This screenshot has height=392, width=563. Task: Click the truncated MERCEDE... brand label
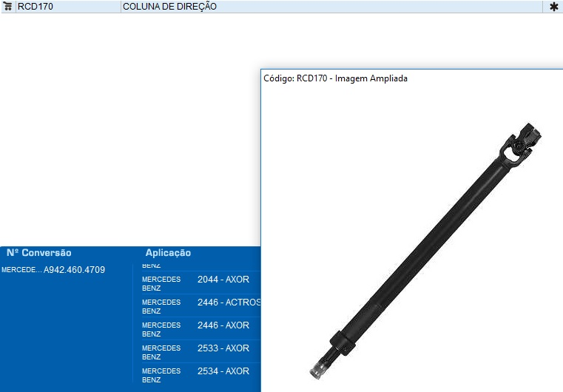pyautogui.click(x=21, y=270)
